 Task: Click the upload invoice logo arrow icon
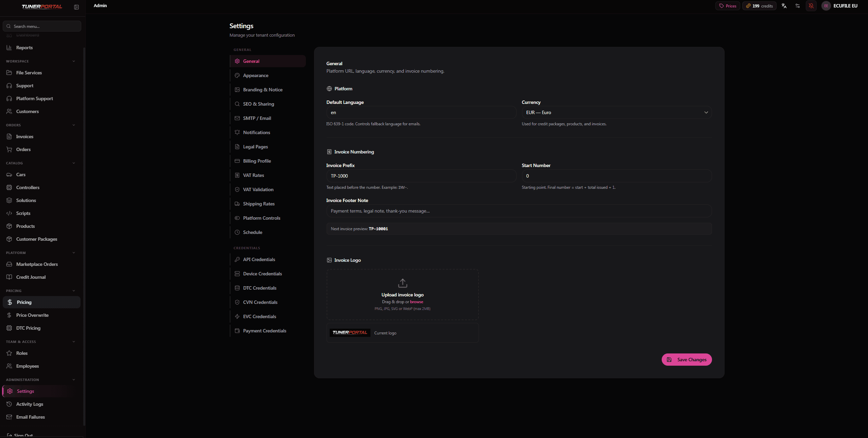click(402, 283)
